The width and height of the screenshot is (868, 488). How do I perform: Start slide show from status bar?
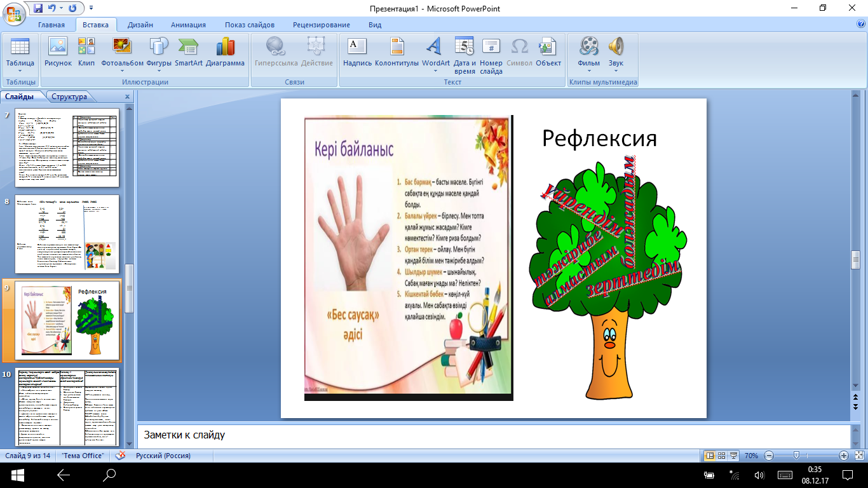pyautogui.click(x=734, y=456)
